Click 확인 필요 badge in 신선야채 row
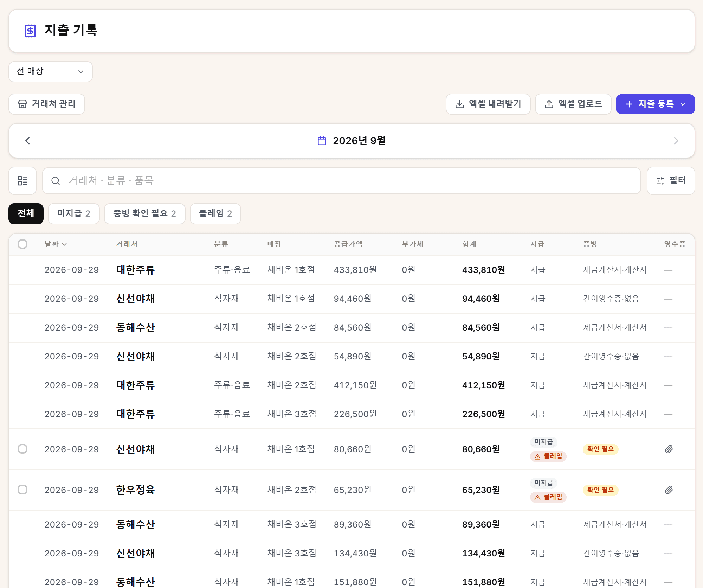Screen dimensions: 703x588 point(600,449)
